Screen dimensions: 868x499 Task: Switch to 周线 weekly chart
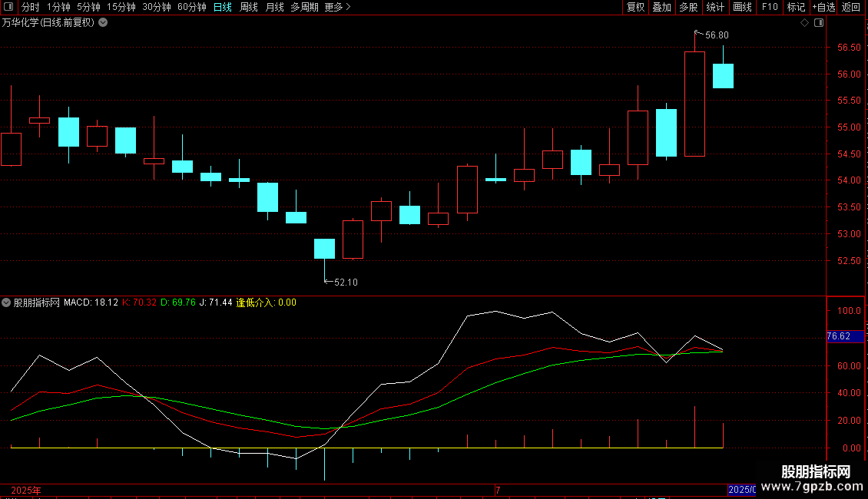[249, 7]
